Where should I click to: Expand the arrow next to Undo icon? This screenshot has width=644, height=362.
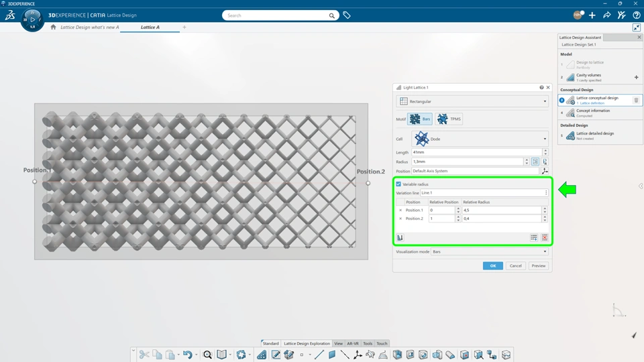pyautogui.click(x=196, y=355)
